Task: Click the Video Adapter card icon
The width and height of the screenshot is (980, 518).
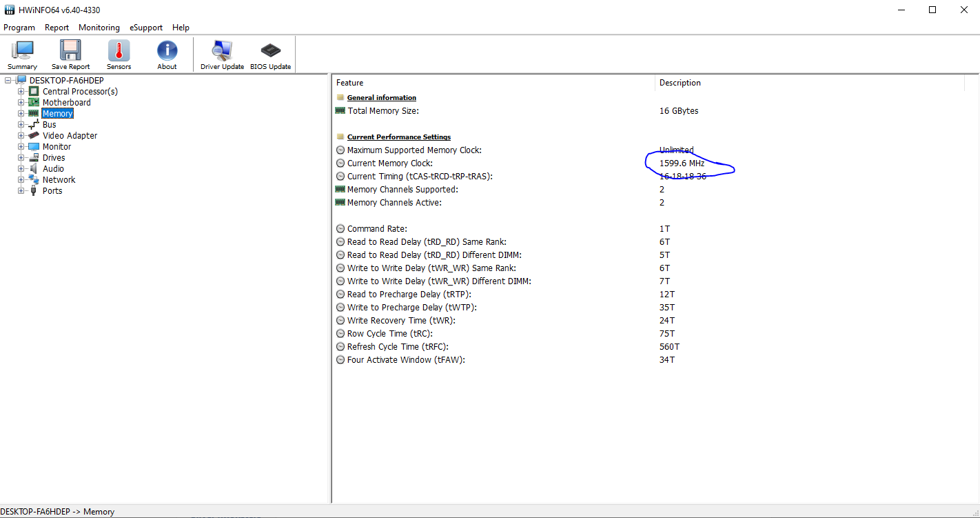Action: [x=34, y=135]
